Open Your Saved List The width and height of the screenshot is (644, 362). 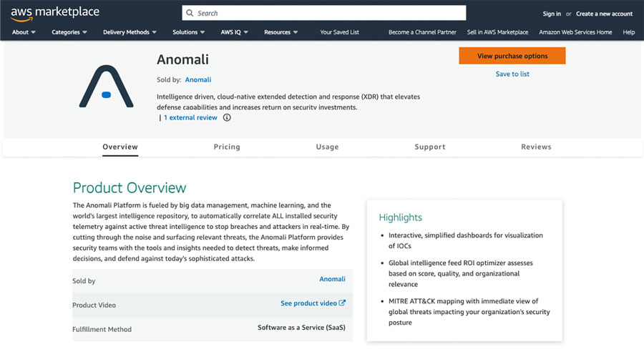(x=340, y=32)
